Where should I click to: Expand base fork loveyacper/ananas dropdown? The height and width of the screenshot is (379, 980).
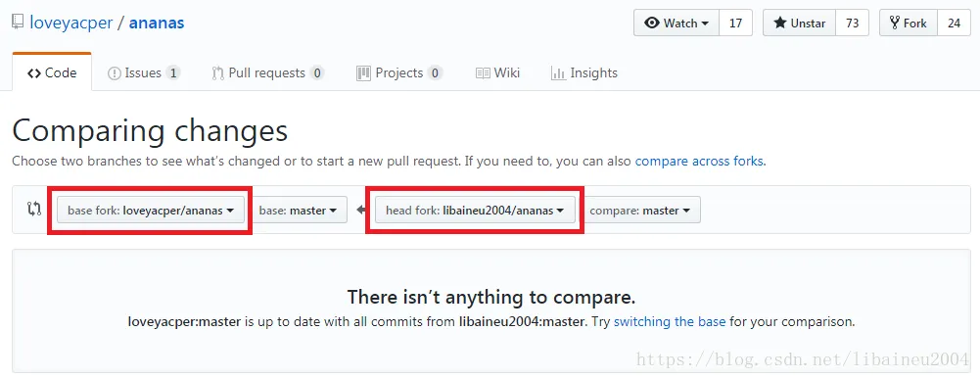[151, 211]
